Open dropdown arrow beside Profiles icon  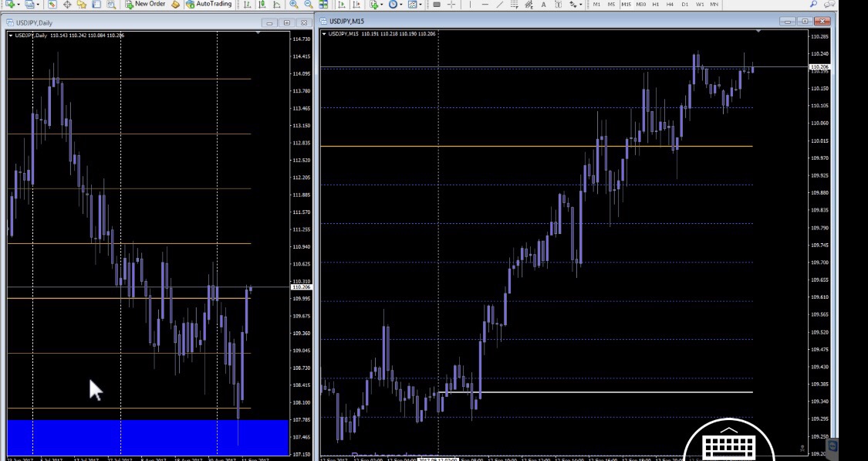tap(38, 5)
